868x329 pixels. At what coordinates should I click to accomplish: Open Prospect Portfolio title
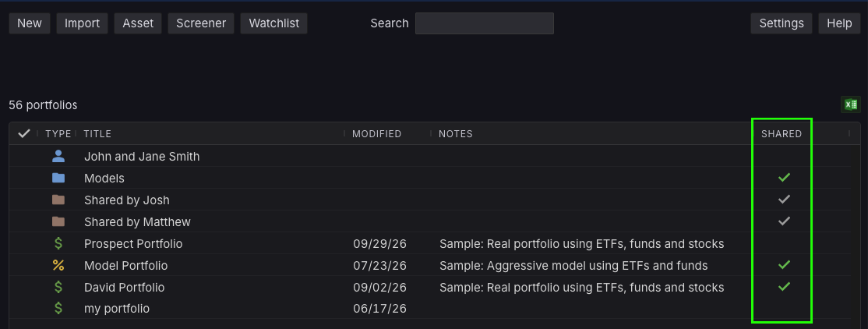[x=133, y=244]
